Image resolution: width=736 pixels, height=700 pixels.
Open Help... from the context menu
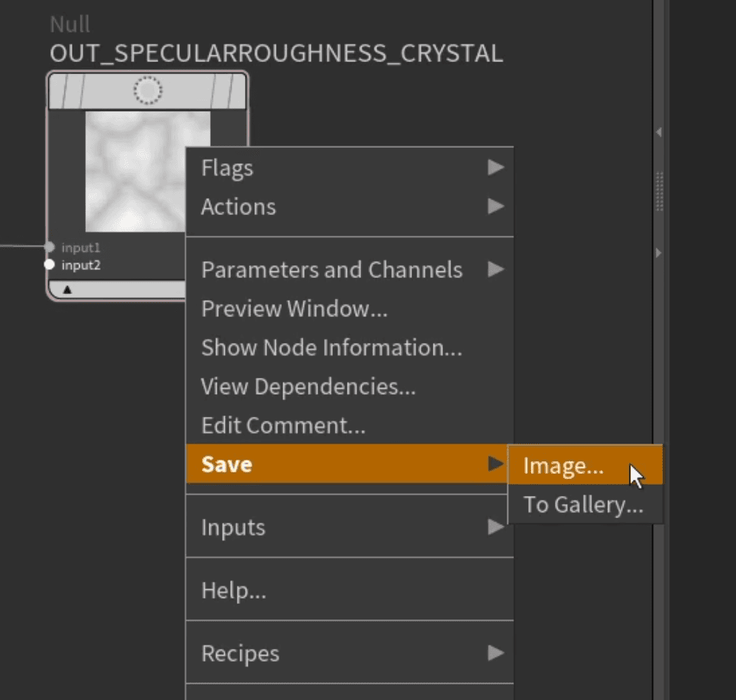(x=234, y=590)
